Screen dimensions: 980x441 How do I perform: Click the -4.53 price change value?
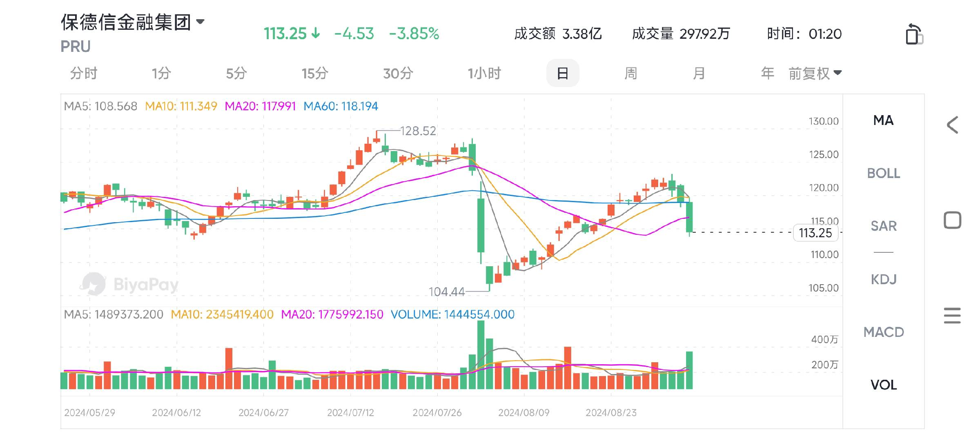(354, 33)
